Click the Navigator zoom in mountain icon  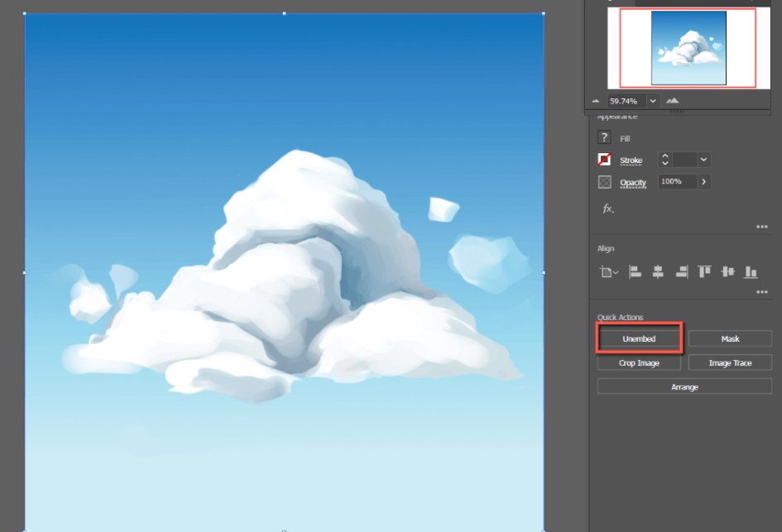coord(672,101)
